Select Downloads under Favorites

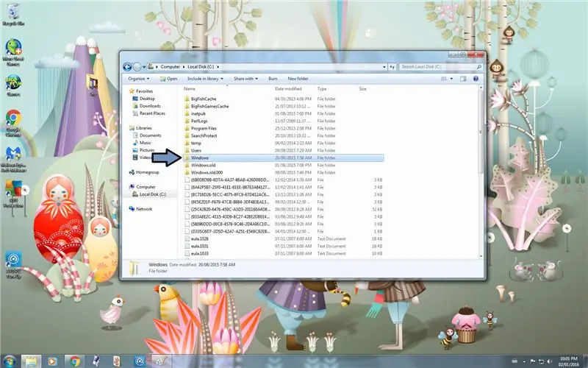pyautogui.click(x=146, y=106)
